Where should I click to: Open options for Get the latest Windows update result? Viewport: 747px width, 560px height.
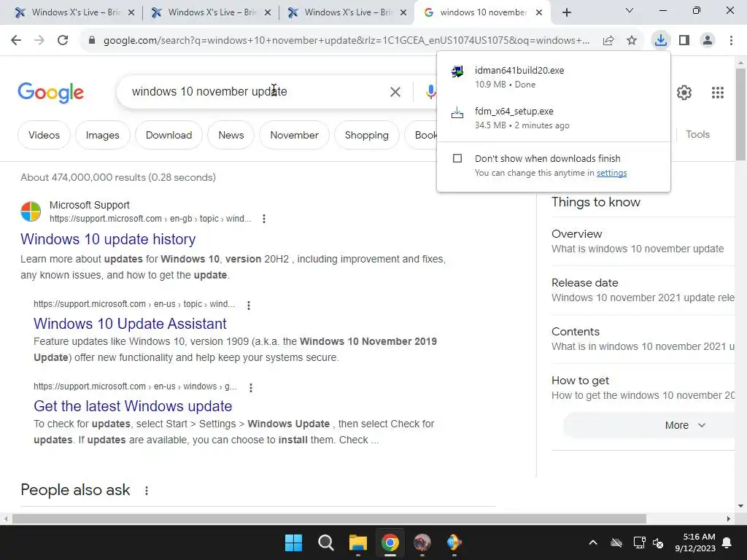coord(251,388)
